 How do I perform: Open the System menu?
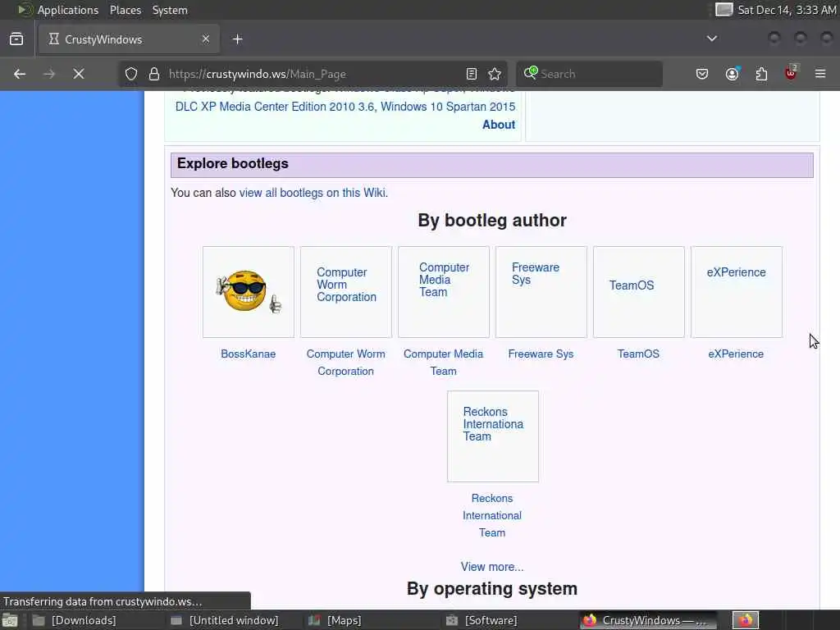point(170,10)
